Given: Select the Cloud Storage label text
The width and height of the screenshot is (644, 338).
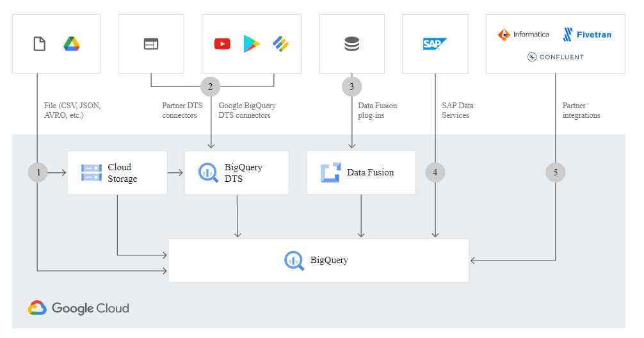Looking at the screenshot, I should (x=122, y=173).
